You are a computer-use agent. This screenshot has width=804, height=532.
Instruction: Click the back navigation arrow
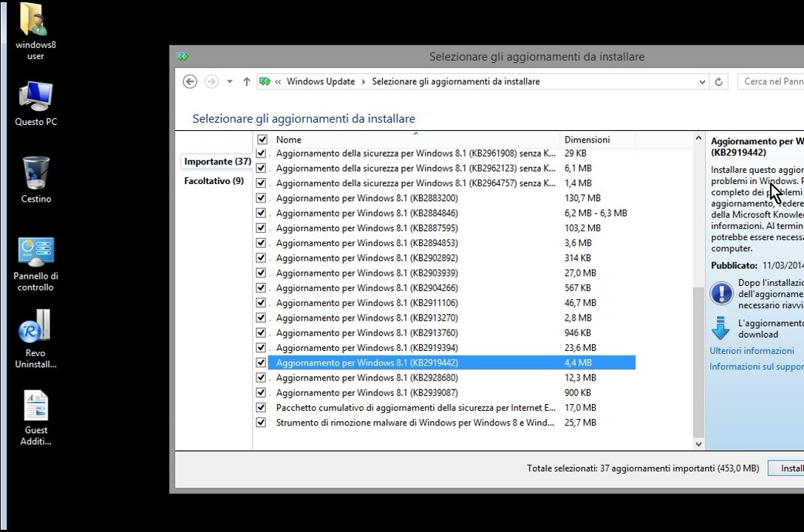coord(190,81)
